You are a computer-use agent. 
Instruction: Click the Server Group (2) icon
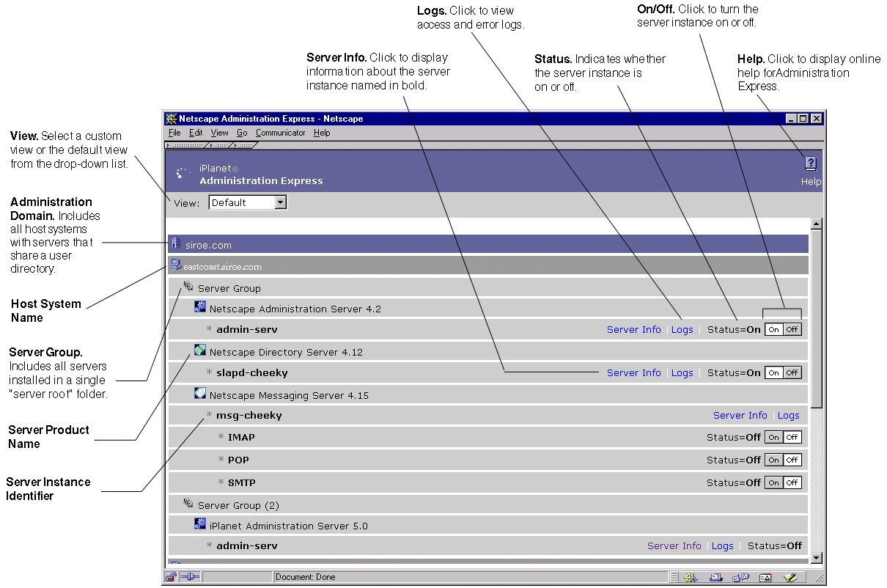coord(188,504)
